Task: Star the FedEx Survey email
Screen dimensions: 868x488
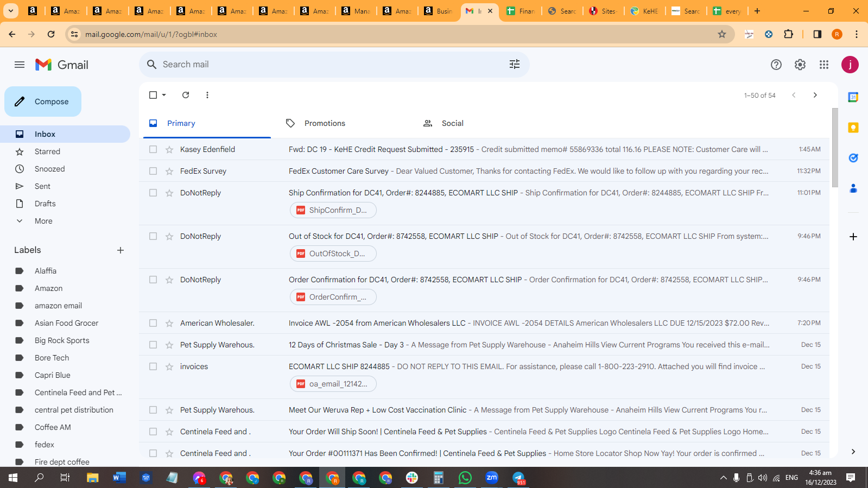Action: coord(169,171)
